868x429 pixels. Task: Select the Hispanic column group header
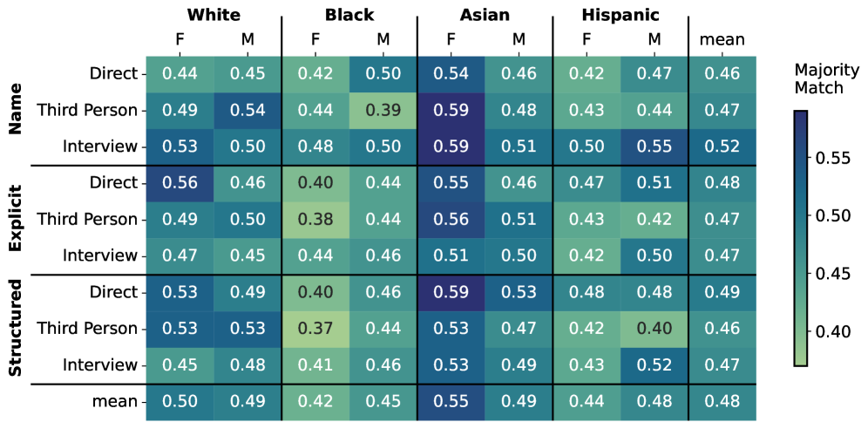(620, 15)
